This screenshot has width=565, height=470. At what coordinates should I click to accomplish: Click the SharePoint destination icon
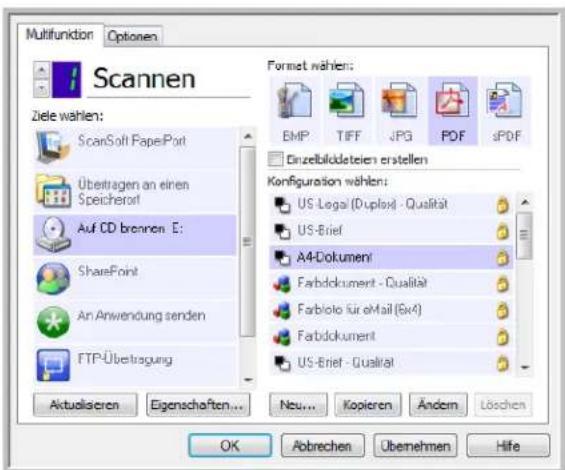click(x=53, y=278)
